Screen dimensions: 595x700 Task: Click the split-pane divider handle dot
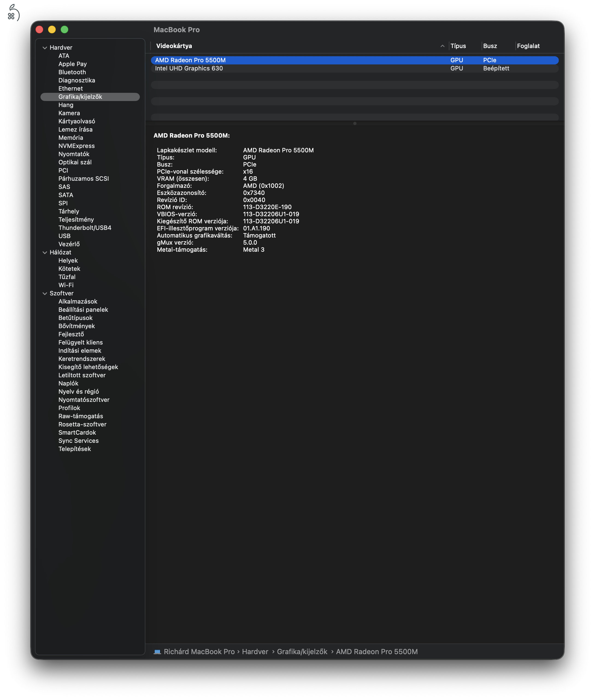(355, 123)
